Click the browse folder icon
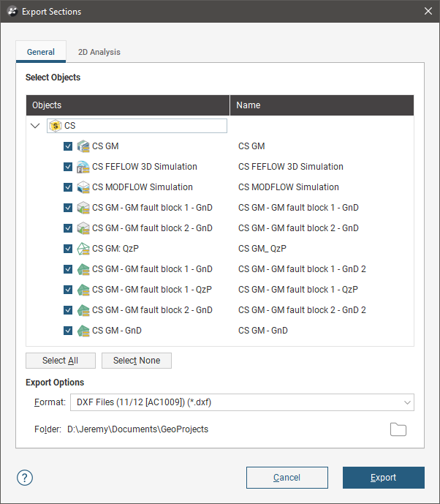Viewport: 440px width, 504px height. (x=398, y=429)
